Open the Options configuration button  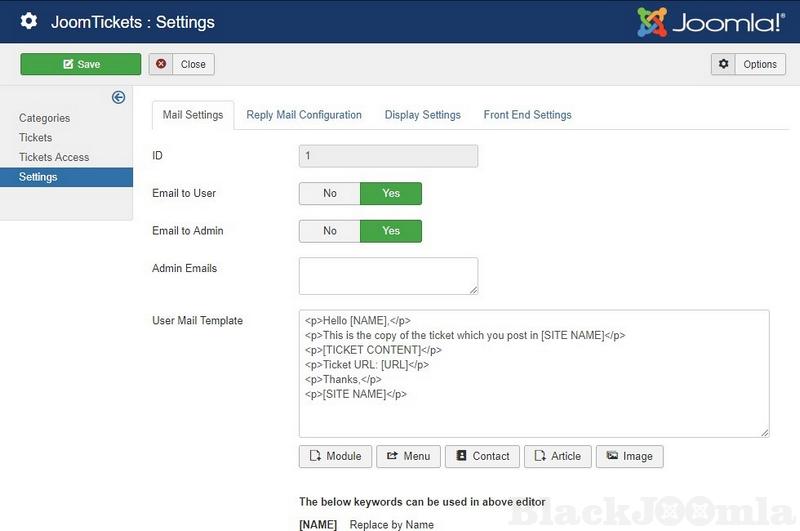(748, 64)
